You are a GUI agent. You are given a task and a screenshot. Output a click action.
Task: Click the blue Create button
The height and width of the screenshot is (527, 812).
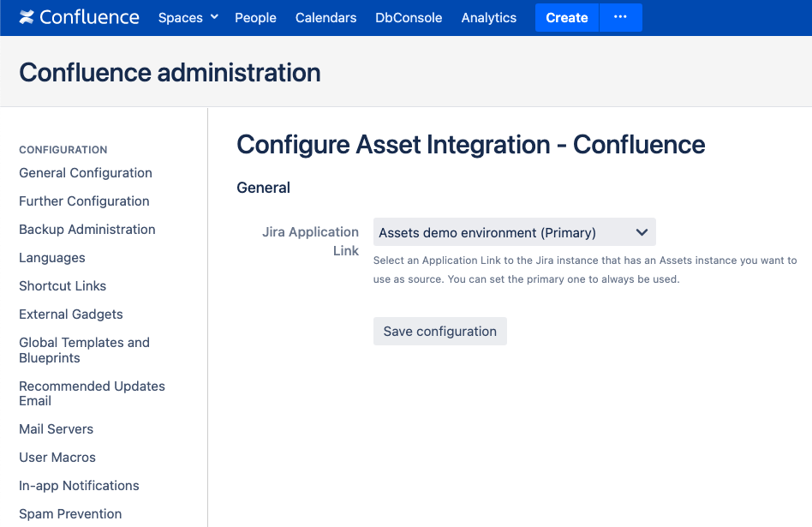(x=566, y=17)
